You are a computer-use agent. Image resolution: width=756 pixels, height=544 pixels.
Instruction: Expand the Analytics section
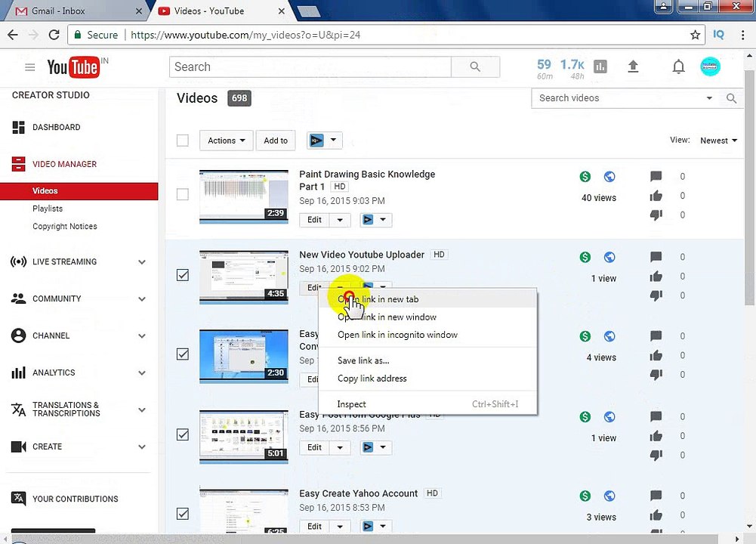pyautogui.click(x=142, y=372)
